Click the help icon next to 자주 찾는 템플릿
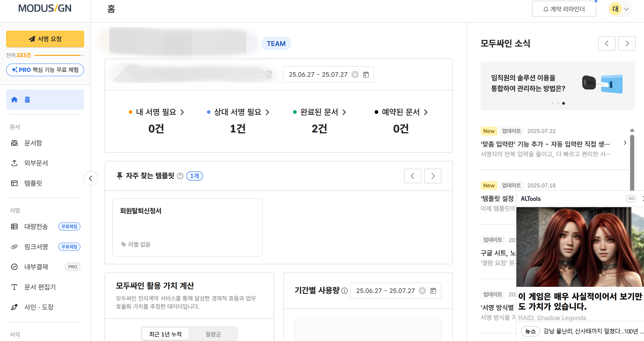This screenshot has height=341, width=644. [x=180, y=176]
